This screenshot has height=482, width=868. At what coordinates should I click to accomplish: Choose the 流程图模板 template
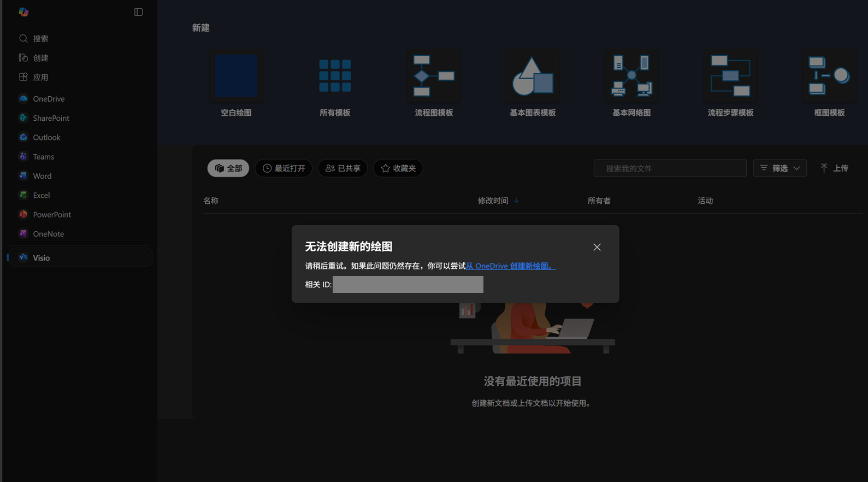tap(434, 84)
